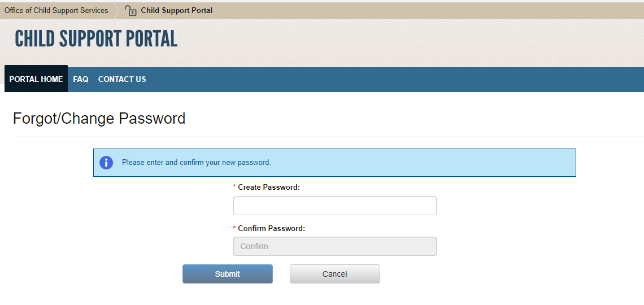Click the Create Password label
644x305 pixels.
click(x=269, y=187)
